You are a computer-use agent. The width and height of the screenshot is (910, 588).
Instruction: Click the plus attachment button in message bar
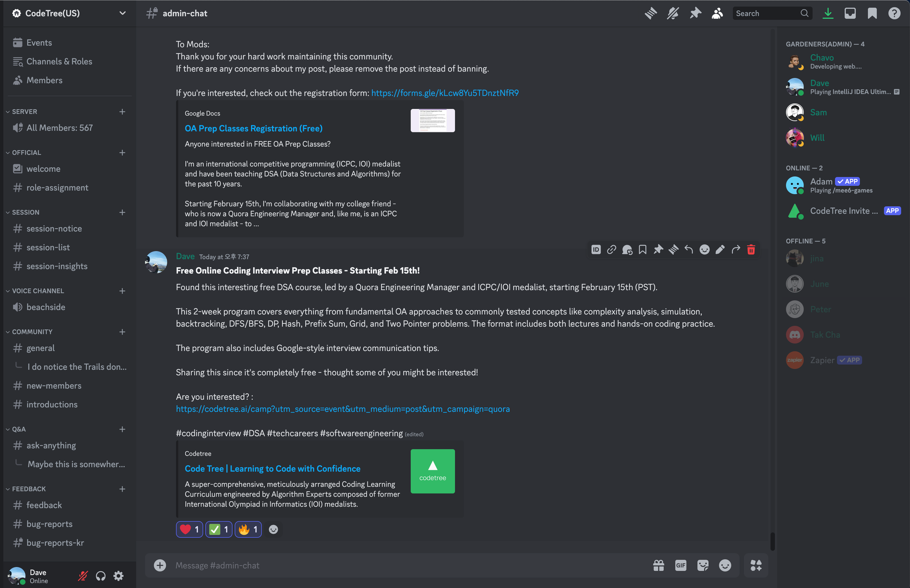click(160, 565)
